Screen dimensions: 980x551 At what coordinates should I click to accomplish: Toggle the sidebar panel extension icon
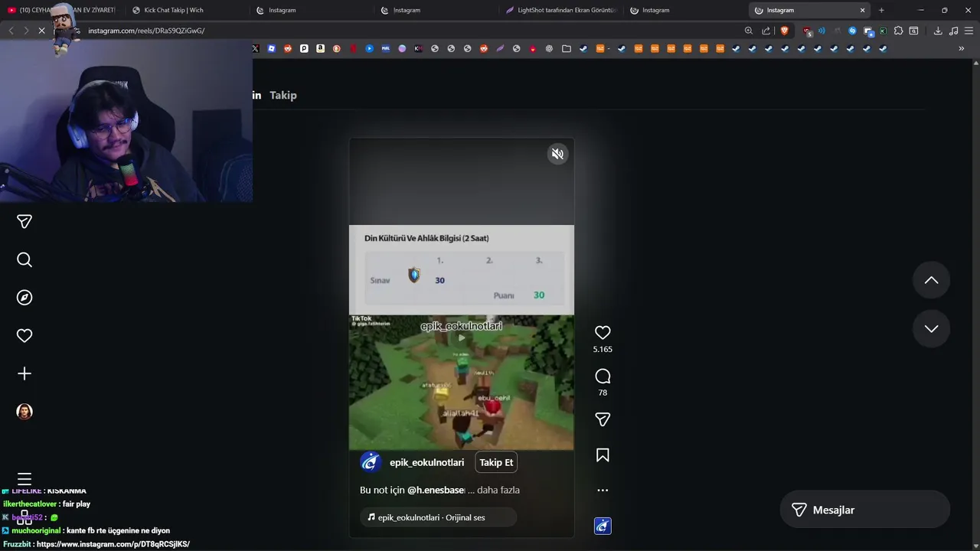click(913, 31)
